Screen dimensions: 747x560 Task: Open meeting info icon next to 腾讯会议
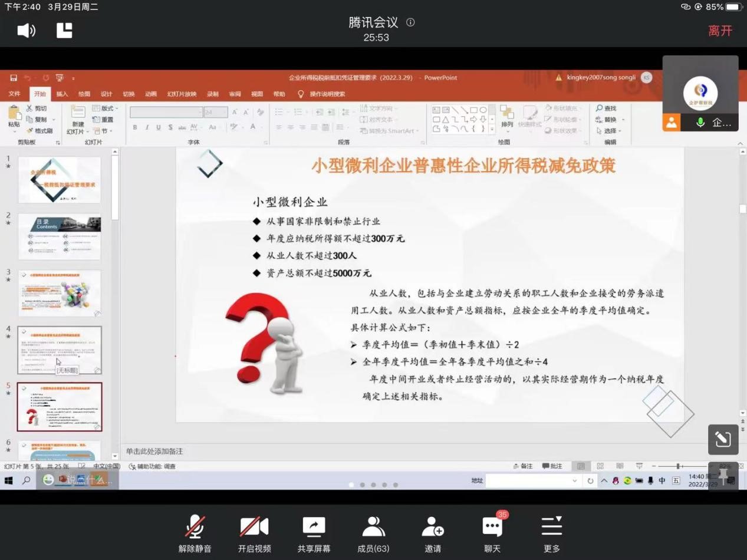[410, 22]
